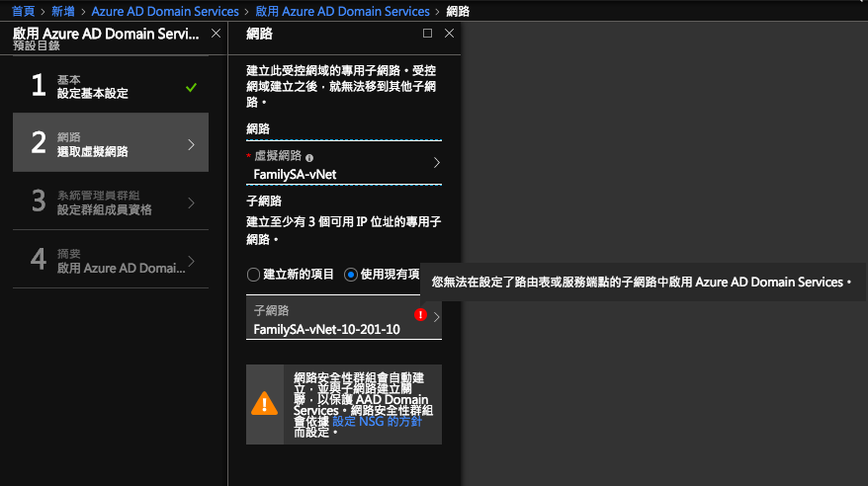Expand the 虛擬網路 chevron arrow

point(437,163)
